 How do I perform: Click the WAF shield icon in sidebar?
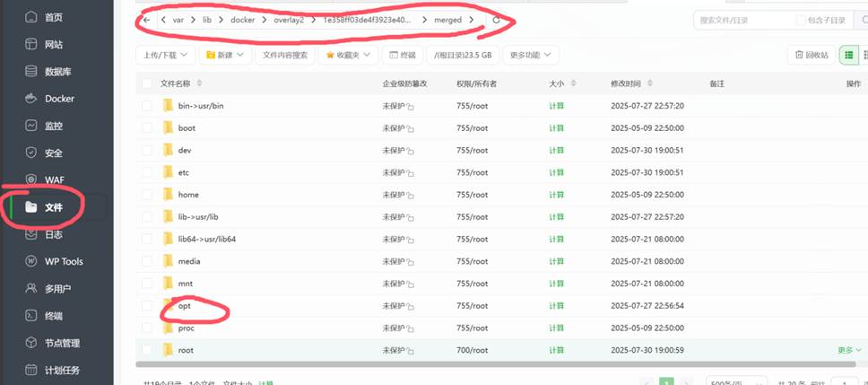point(31,179)
